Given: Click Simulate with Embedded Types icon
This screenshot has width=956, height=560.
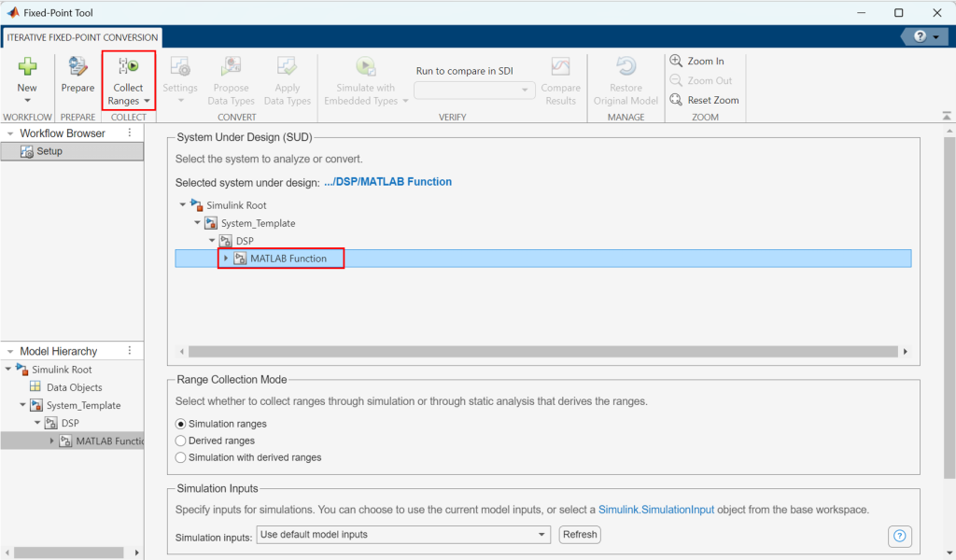Looking at the screenshot, I should [365, 66].
